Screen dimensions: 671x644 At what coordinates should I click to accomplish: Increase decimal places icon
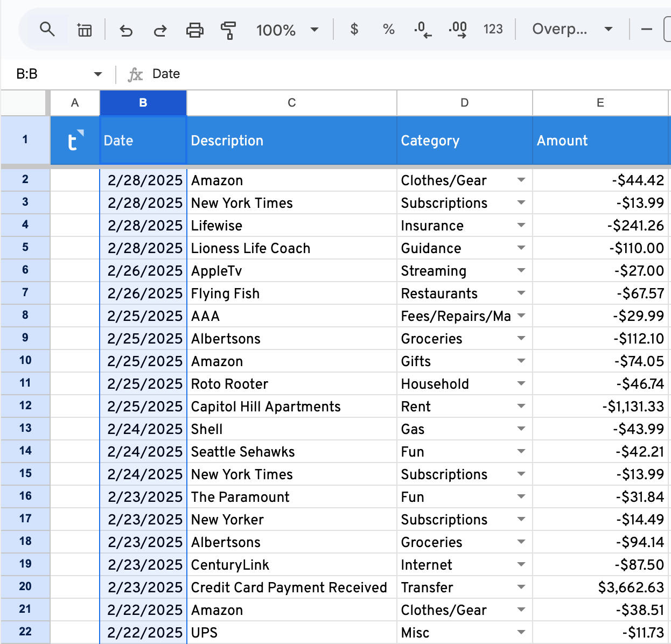point(458,29)
